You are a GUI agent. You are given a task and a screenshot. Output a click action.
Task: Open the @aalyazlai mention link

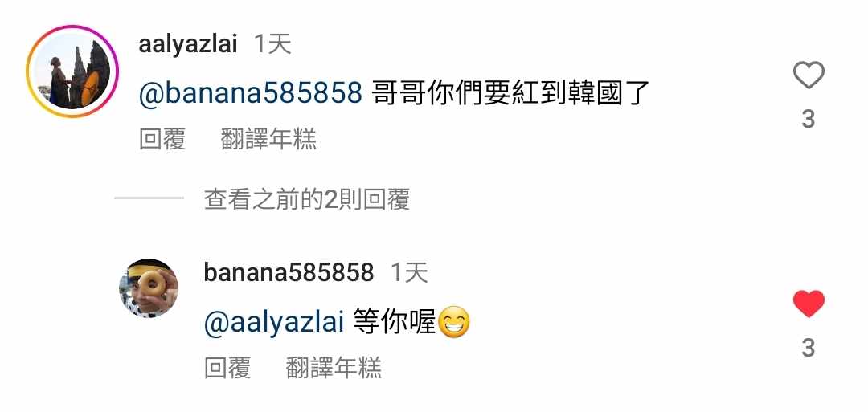[x=274, y=322]
